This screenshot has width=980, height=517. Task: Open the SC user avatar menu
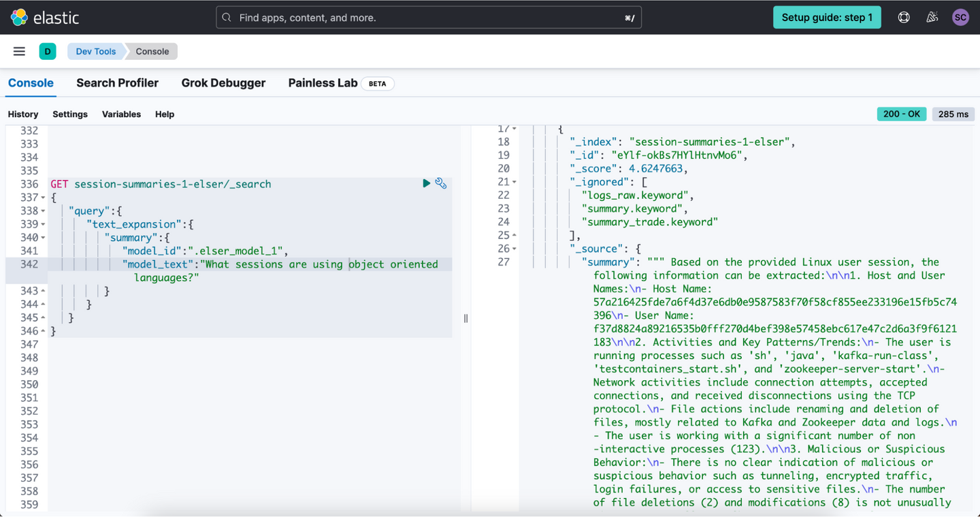[x=960, y=17]
